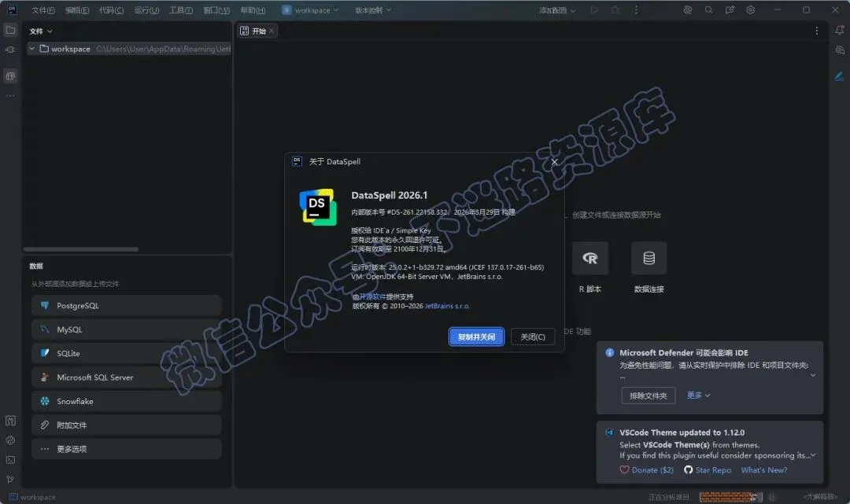Click the Microsoft Defender notification info icon
Viewport: 850px width, 504px height.
[610, 353]
